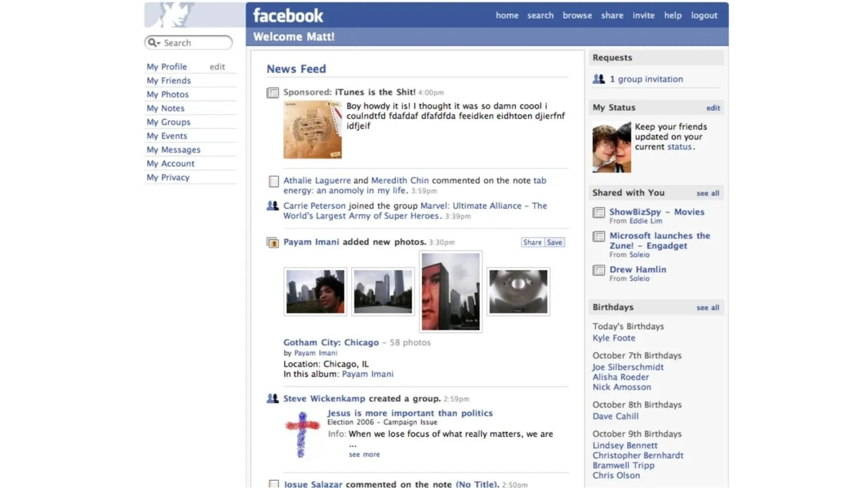Click the article icon next to Drew Hamlin item
The image size is (868, 488).
pos(599,270)
